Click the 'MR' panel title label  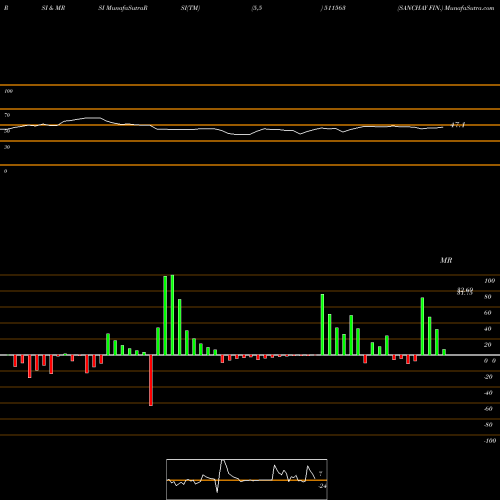point(446,260)
